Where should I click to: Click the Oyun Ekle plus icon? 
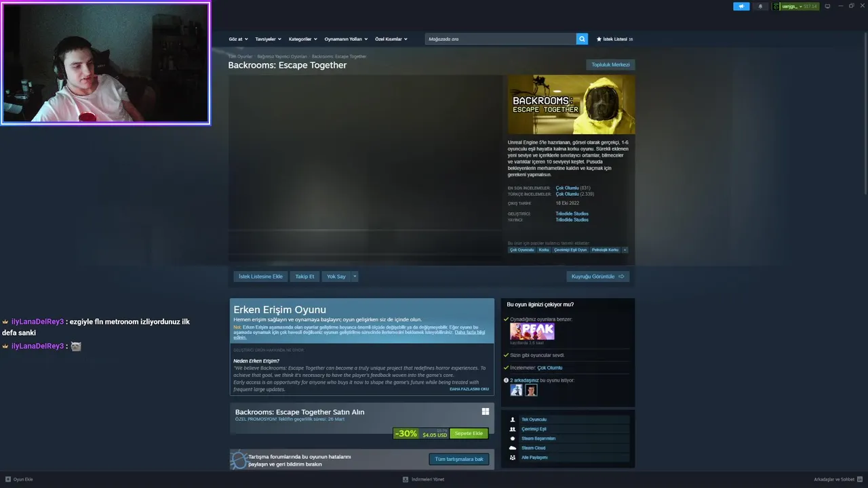[8, 479]
